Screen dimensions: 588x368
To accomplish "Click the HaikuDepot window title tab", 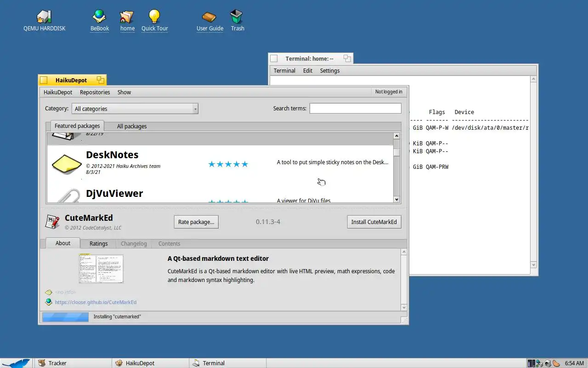I will (71, 80).
